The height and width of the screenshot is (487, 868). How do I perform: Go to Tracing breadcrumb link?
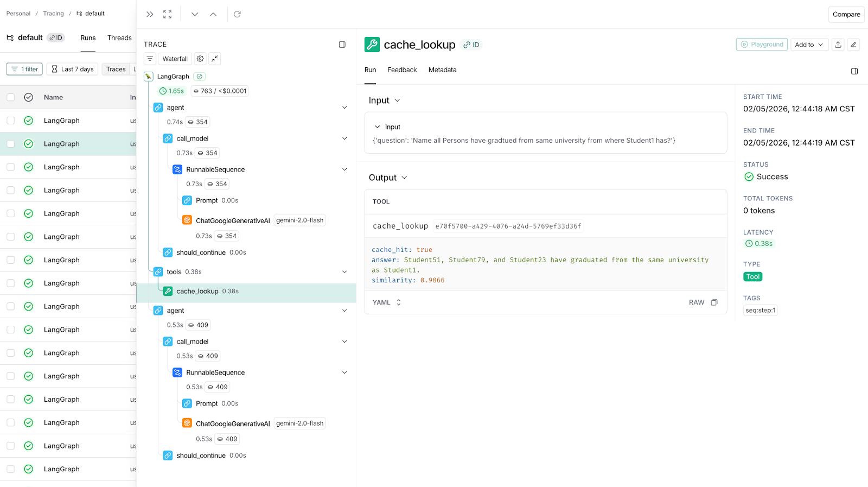click(53, 14)
